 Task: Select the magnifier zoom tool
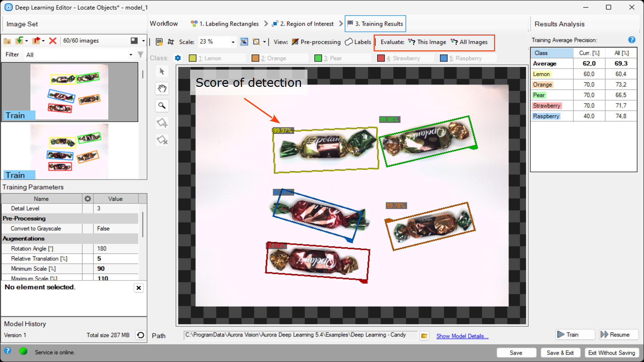(x=162, y=106)
